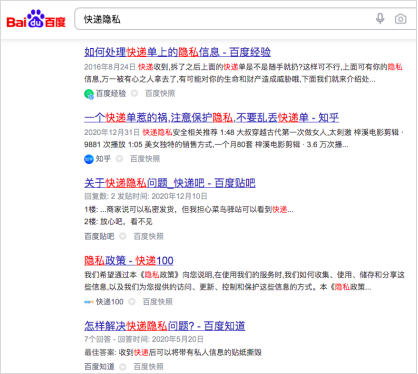The height and width of the screenshot is (374, 418).
Task: Open result 如何处理快递单上的隐私信息 - 百度经验
Action: (177, 52)
